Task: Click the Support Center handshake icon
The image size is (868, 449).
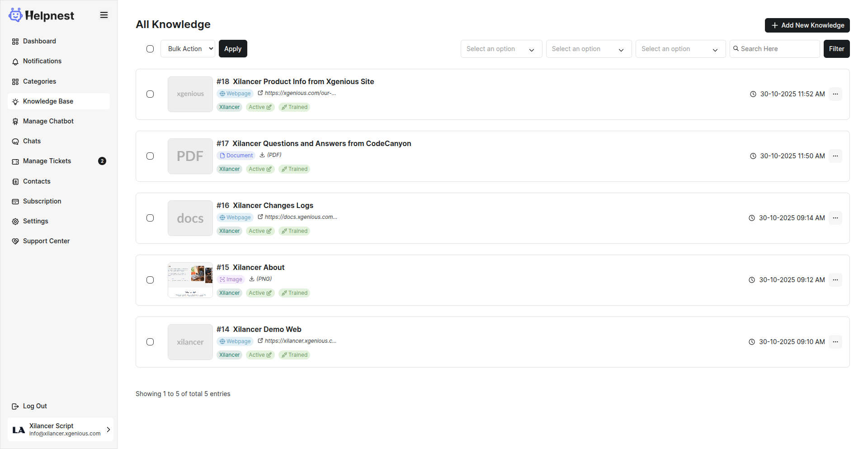Action: click(15, 241)
